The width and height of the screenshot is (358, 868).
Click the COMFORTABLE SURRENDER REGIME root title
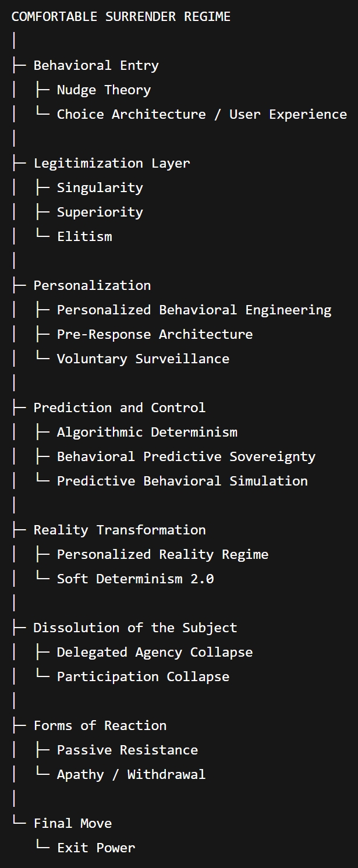(x=120, y=16)
